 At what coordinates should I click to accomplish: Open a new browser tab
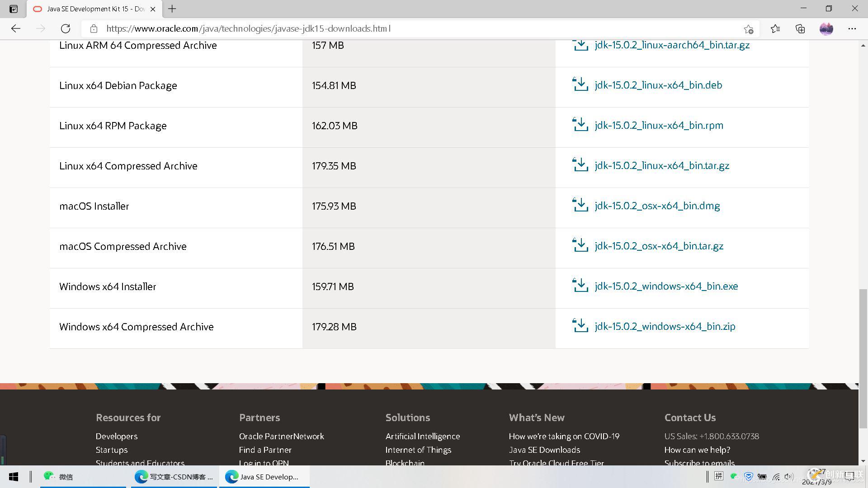pyautogui.click(x=172, y=9)
